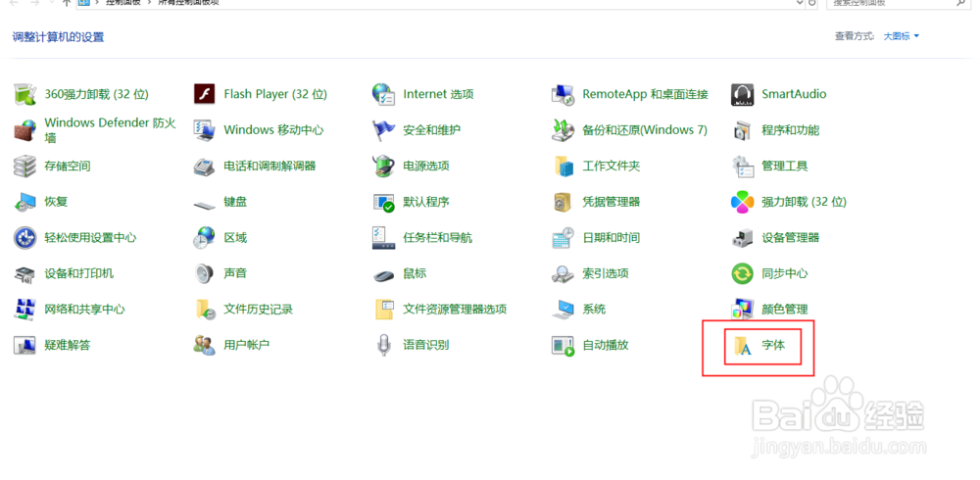Open 存储空间 drives icon

click(25, 166)
